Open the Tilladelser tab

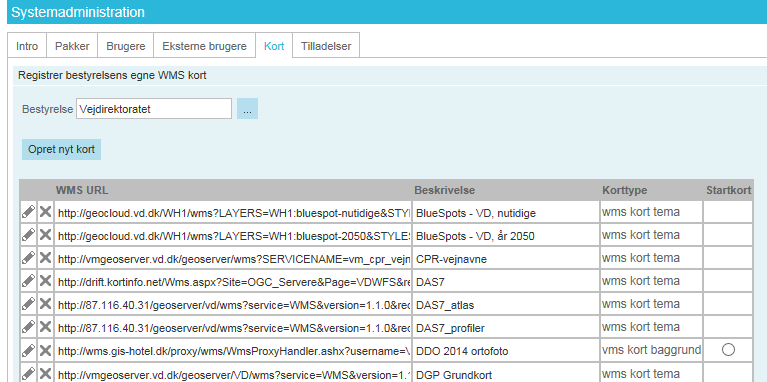click(326, 46)
